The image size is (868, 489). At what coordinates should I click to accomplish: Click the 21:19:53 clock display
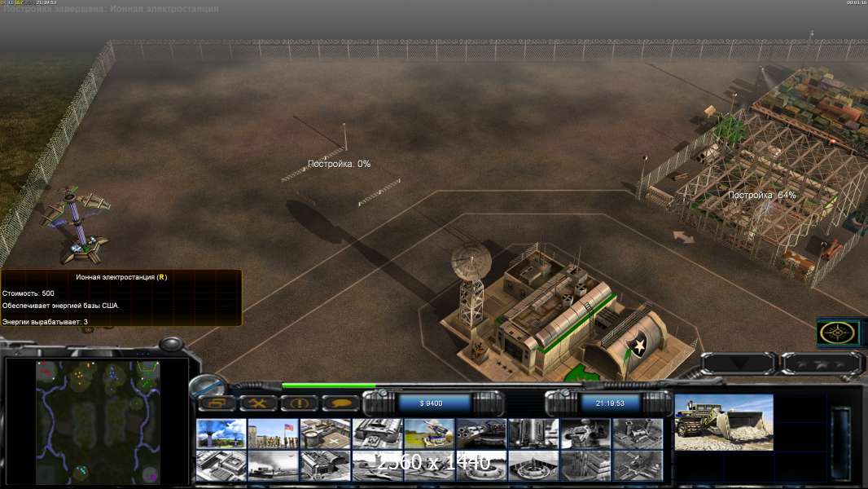click(x=610, y=403)
